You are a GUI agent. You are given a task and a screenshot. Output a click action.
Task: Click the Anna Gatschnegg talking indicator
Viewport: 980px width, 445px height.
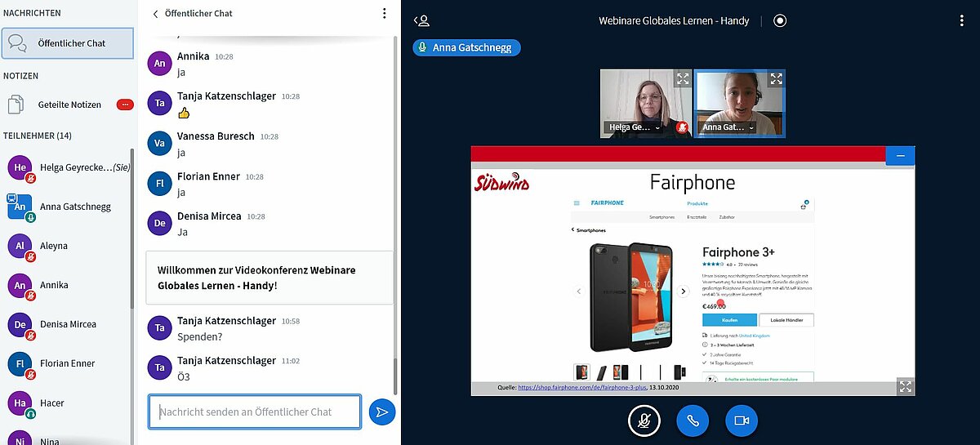(x=466, y=47)
